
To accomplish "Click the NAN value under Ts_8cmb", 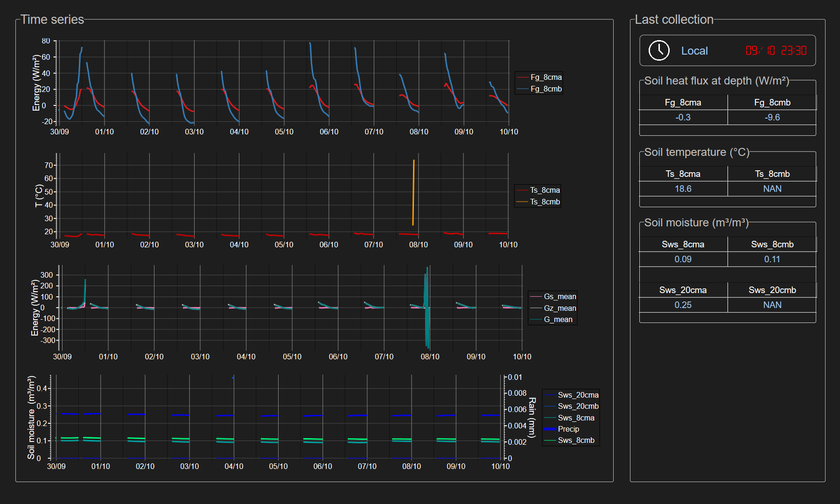I will click(772, 189).
